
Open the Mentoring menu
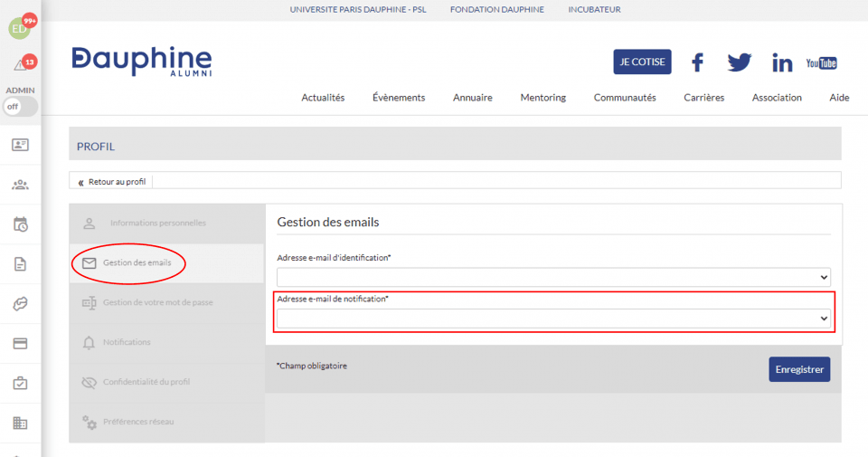pos(543,98)
